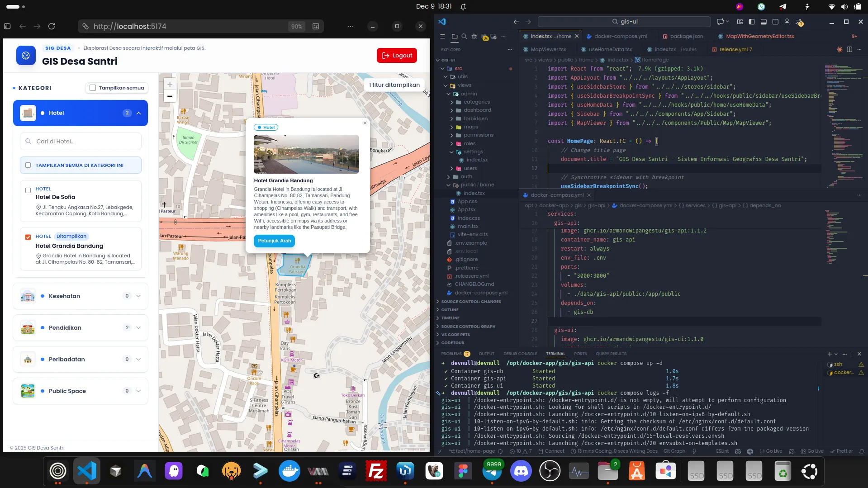Open the Search view in VS Code
Image resolution: width=868 pixels, height=488 pixels.
(464, 36)
